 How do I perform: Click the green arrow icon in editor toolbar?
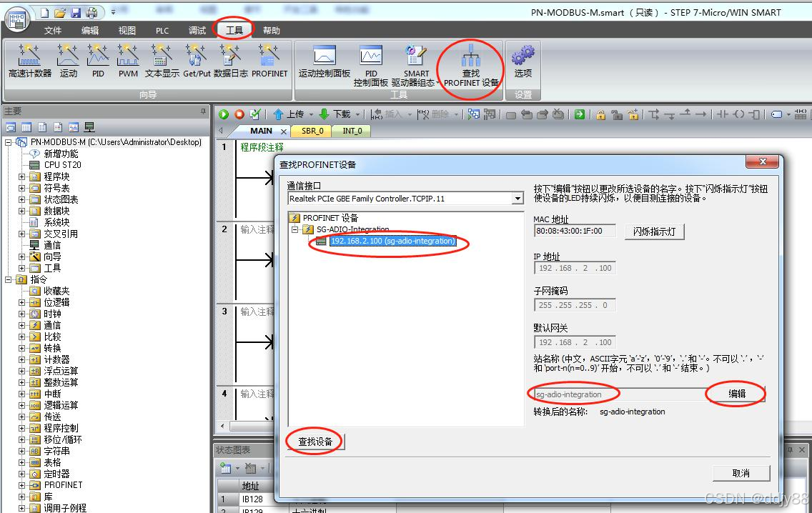(x=580, y=114)
